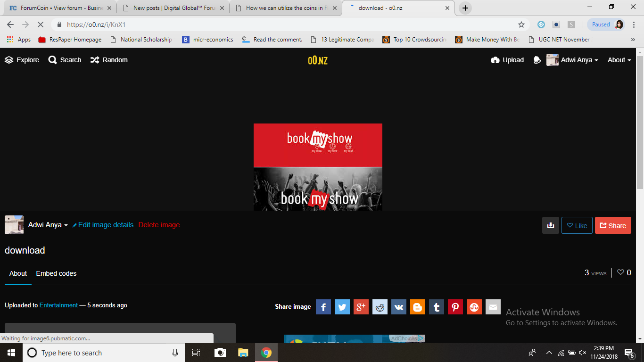Image resolution: width=644 pixels, height=362 pixels.
Task: Open Top 10 Crowdsourcing bookmark
Action: click(x=414, y=40)
